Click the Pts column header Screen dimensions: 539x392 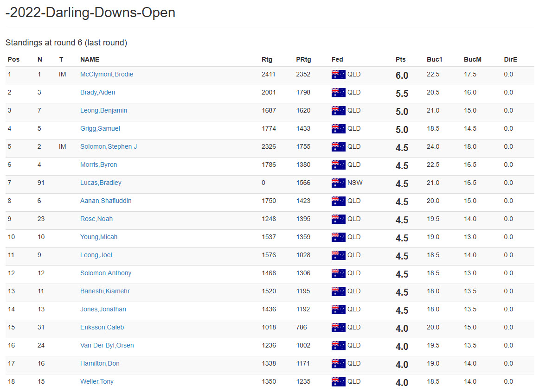tap(400, 60)
